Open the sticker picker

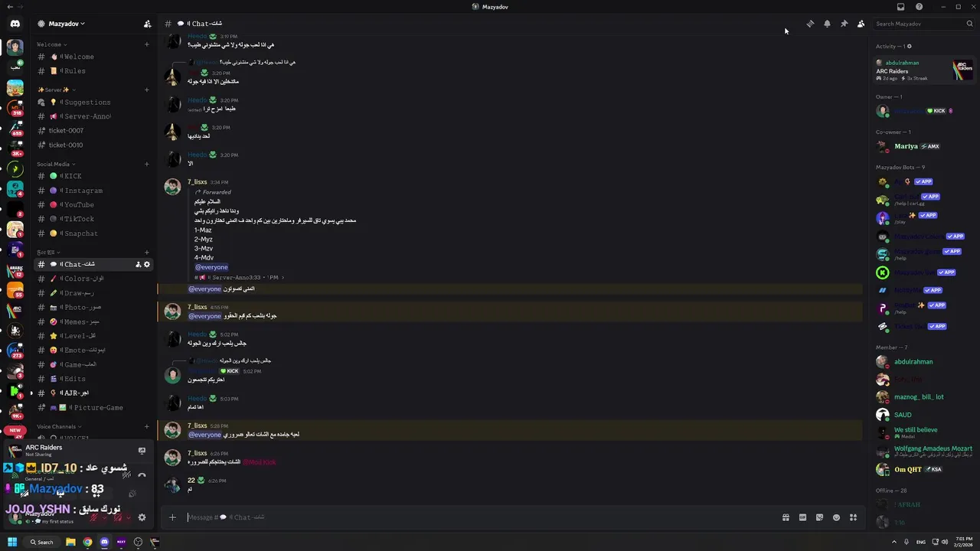819,517
